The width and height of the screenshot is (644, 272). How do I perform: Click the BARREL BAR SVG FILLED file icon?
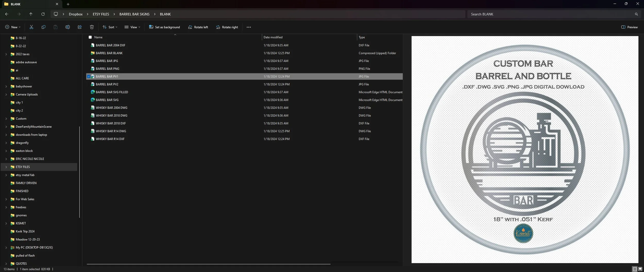[x=93, y=92]
